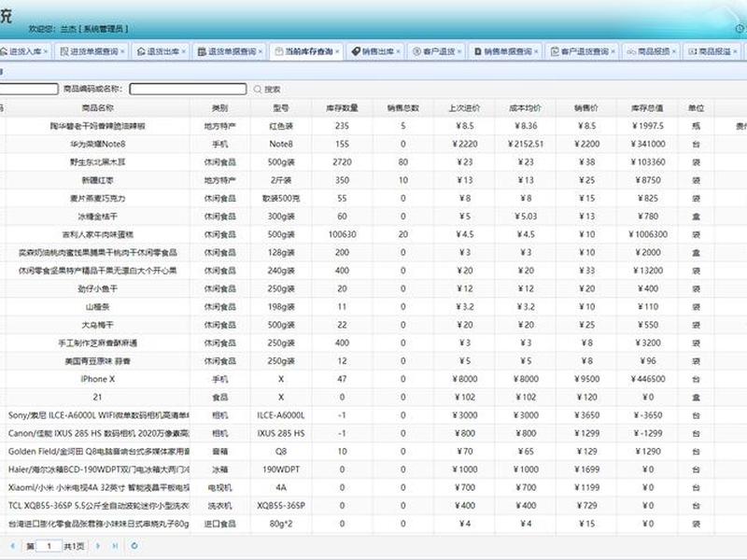Select the Xiaomi 小米电视4A row

point(373,487)
